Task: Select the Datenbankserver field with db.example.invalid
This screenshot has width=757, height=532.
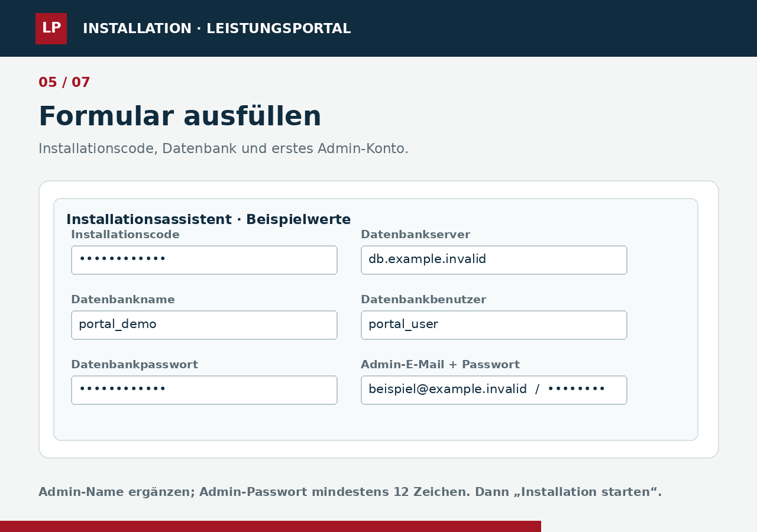Action: click(494, 260)
